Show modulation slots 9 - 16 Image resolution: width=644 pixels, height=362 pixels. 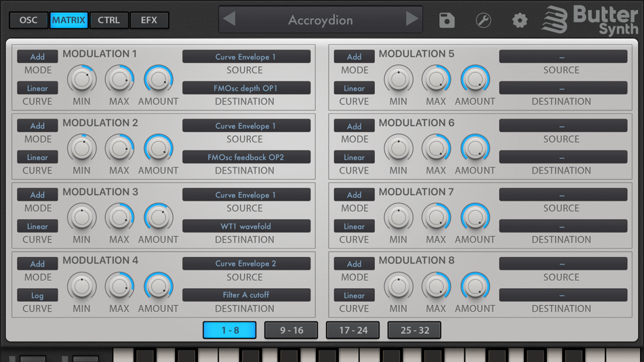pyautogui.click(x=291, y=330)
